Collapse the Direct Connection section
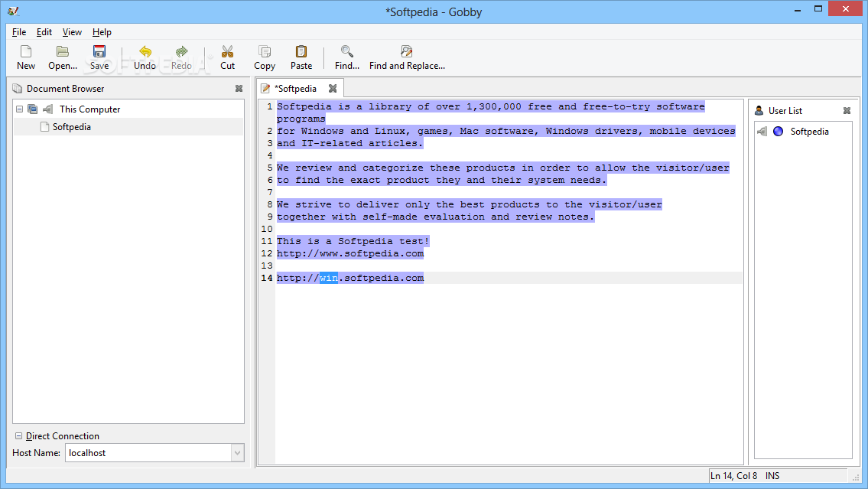This screenshot has height=489, width=868. [19, 436]
